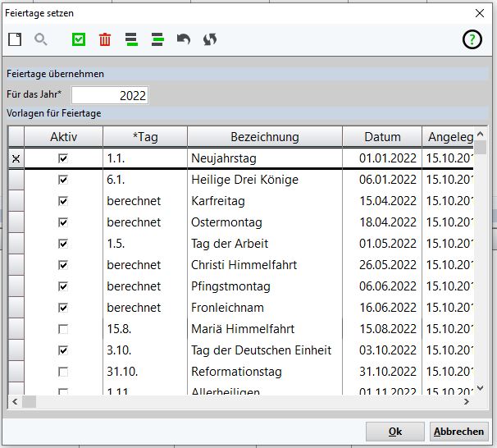Click the refresh arrows icon
This screenshot has width=497, height=448.
[x=210, y=39]
